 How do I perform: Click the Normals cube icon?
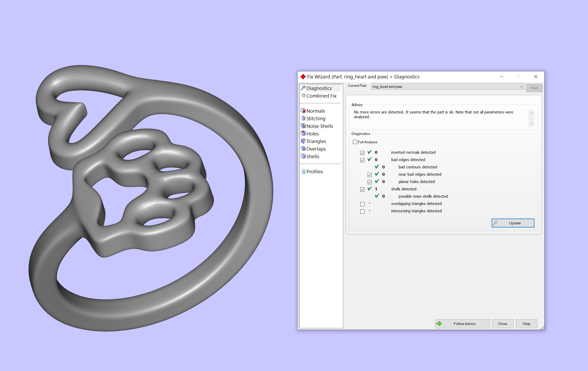click(x=303, y=111)
